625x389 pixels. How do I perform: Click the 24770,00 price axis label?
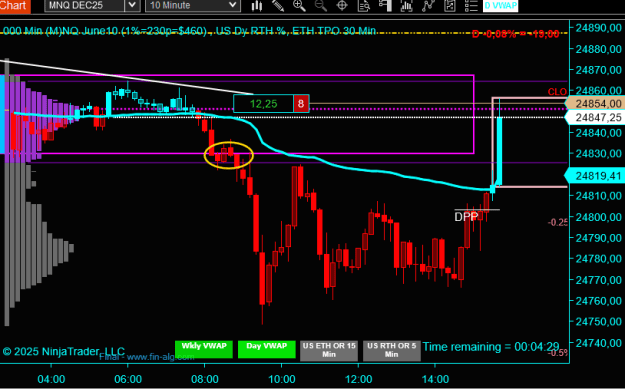(x=599, y=280)
